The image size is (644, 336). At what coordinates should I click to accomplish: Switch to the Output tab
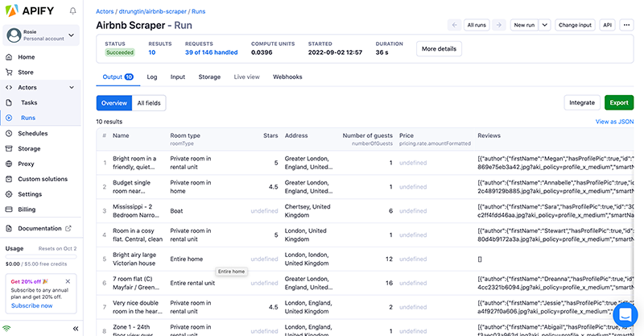click(x=118, y=77)
